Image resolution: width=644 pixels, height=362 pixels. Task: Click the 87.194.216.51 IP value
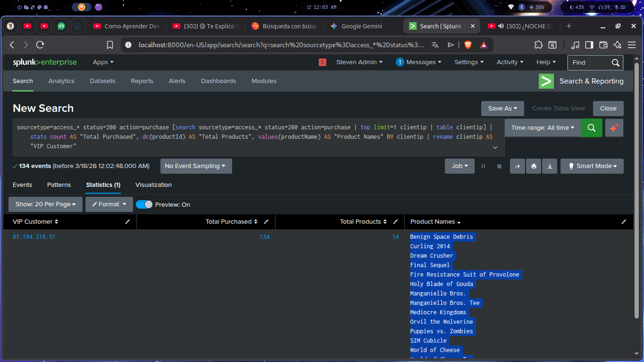(34, 237)
